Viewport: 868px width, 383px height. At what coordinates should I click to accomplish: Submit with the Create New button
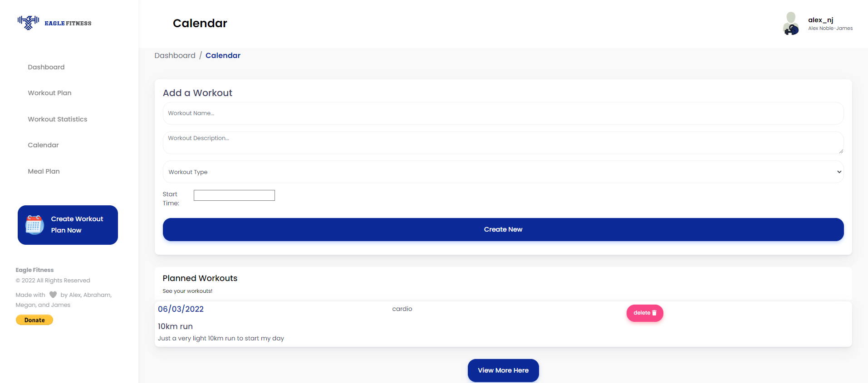coord(503,229)
